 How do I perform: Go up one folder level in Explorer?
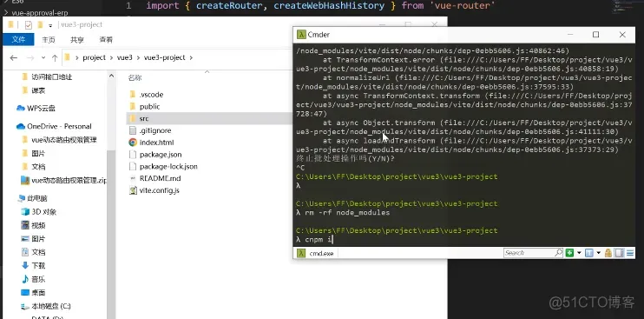coord(55,58)
